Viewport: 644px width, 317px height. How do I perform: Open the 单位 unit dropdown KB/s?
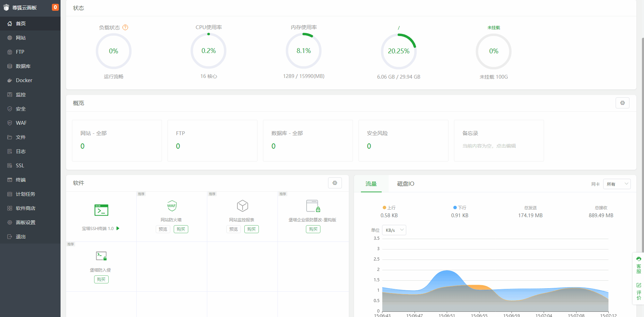point(394,230)
